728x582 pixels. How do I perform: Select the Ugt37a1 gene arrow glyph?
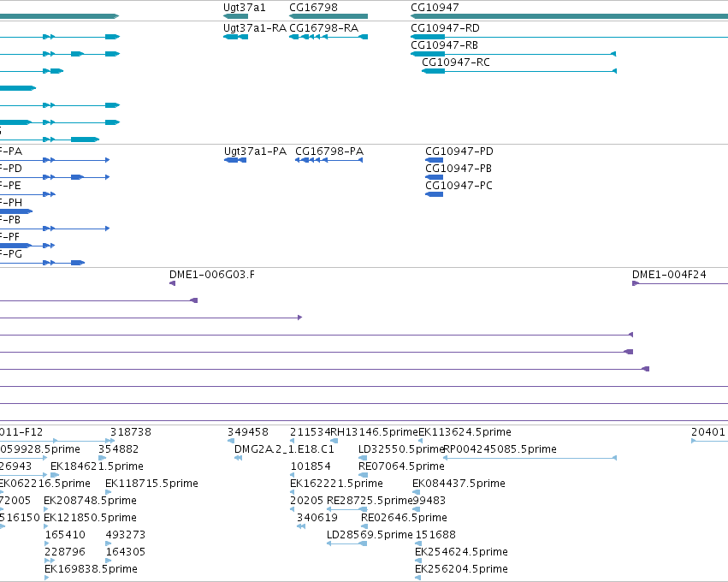[236, 17]
